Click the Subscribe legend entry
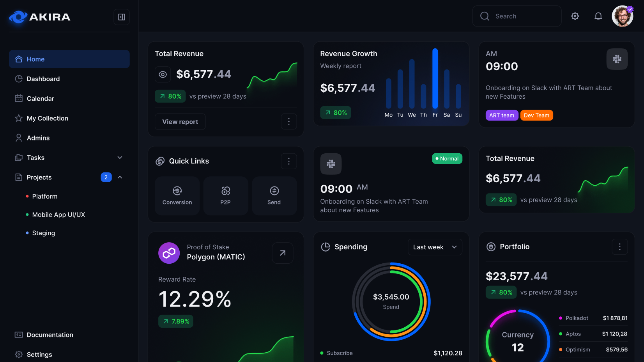The image size is (644, 362). [x=391, y=353]
